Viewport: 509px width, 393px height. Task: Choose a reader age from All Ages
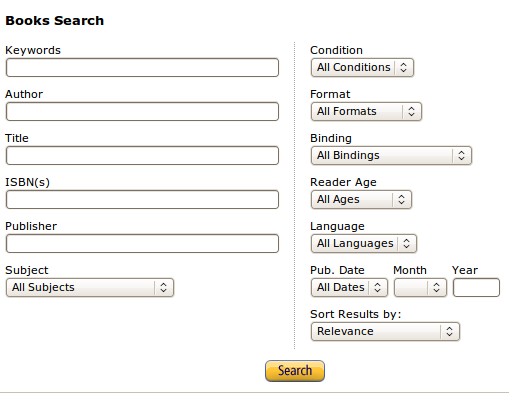click(x=361, y=200)
